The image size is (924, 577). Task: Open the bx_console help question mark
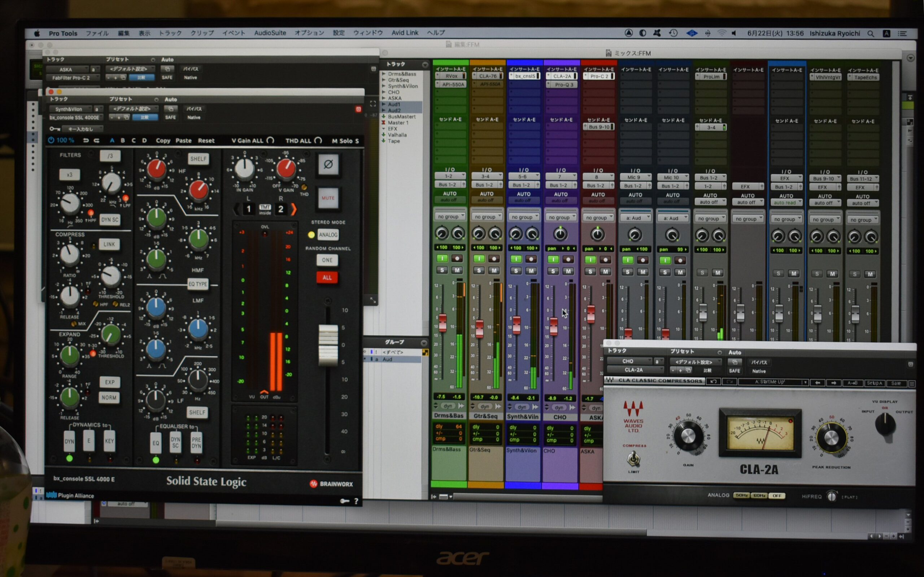[356, 501]
